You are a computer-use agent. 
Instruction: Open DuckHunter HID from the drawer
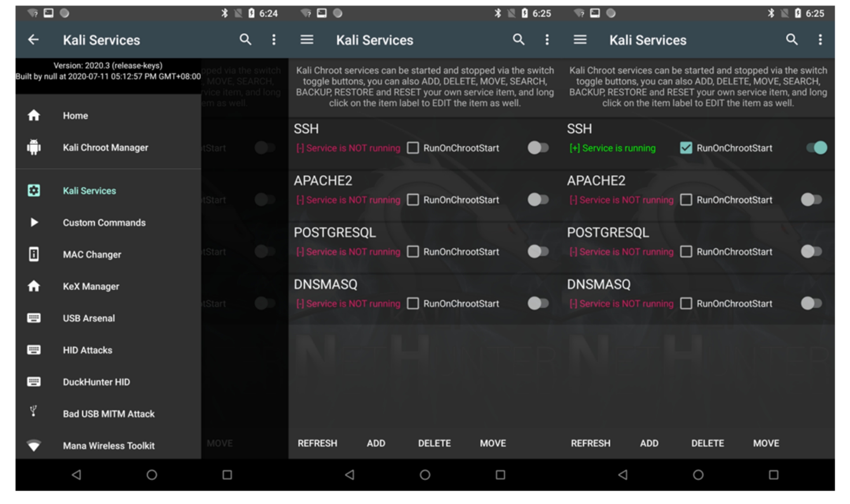tap(108, 382)
